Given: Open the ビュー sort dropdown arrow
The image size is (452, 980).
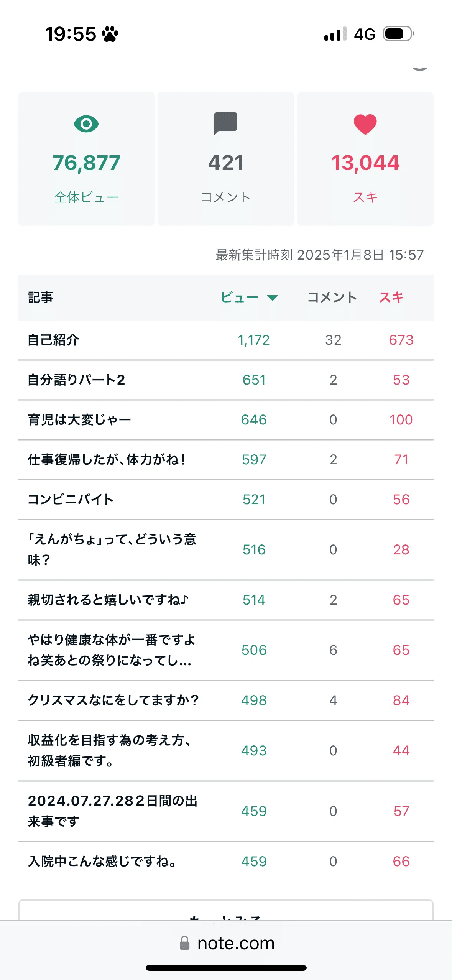Looking at the screenshot, I should pos(273,298).
